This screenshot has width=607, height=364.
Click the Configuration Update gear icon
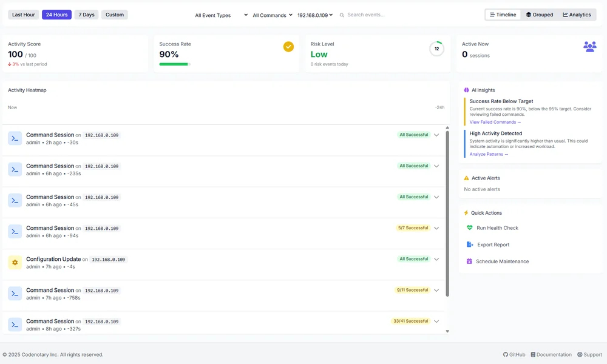pyautogui.click(x=15, y=263)
